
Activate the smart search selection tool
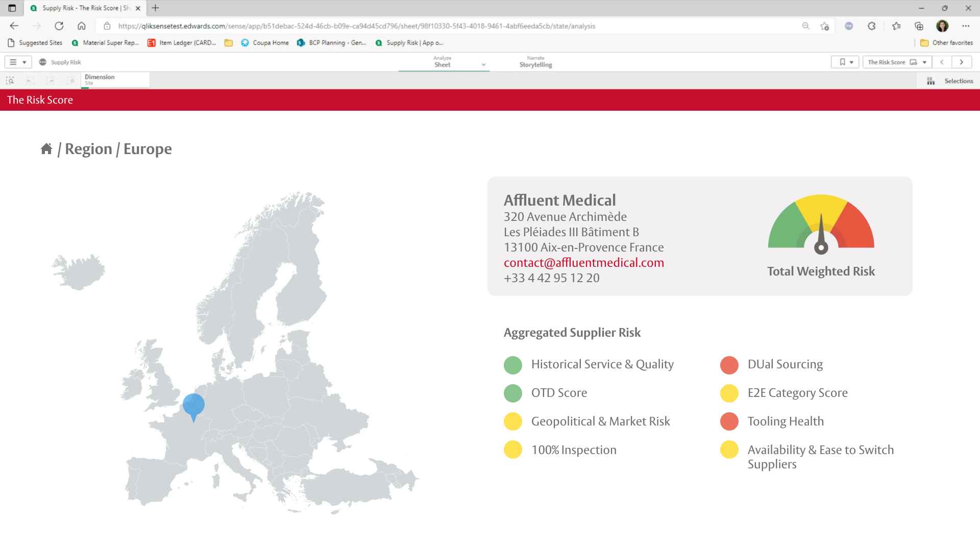10,81
